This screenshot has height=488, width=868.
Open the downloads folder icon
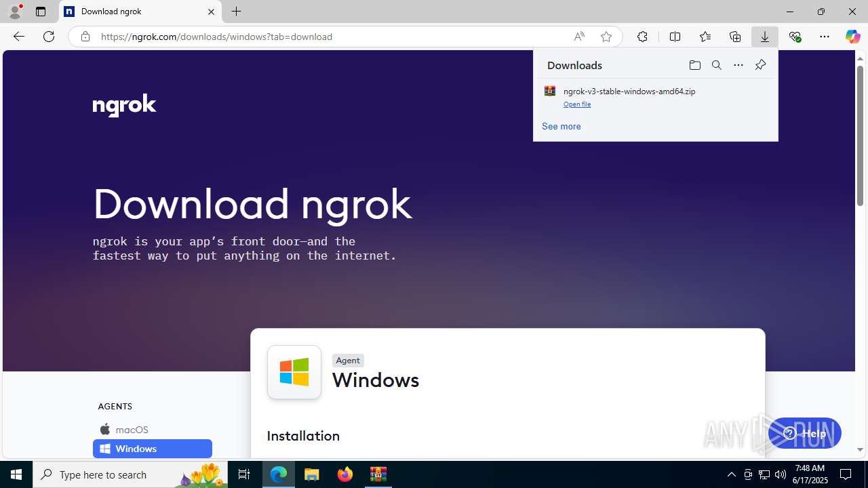tap(694, 65)
